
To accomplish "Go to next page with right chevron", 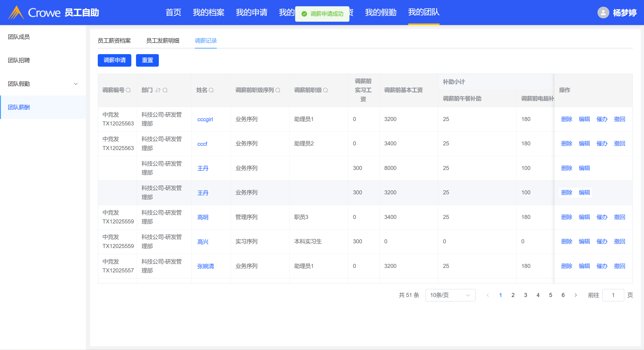I will pos(576,295).
